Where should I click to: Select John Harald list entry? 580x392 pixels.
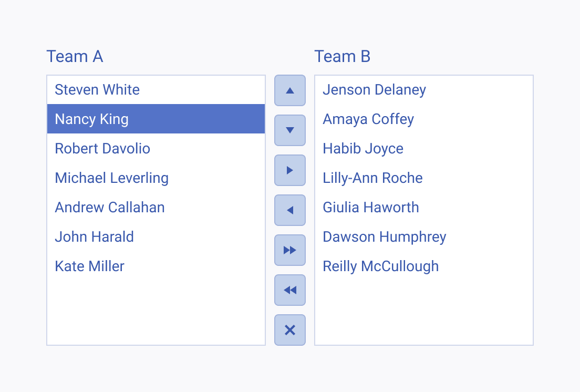click(156, 236)
